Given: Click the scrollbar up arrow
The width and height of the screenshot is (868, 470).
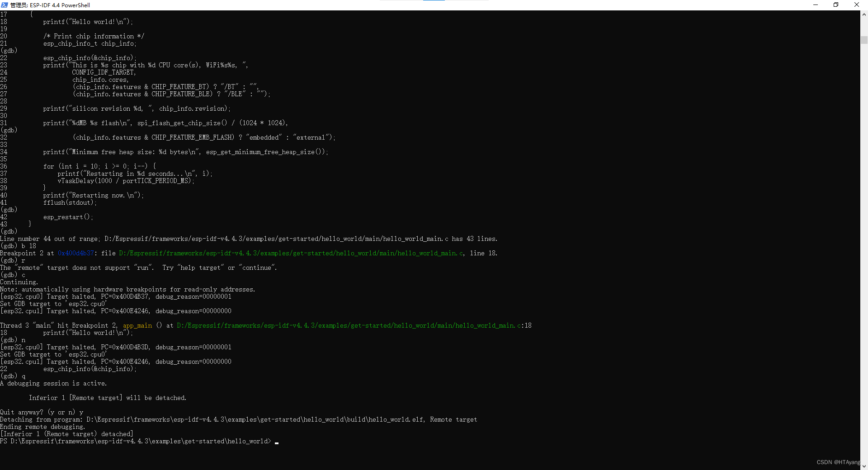Looking at the screenshot, I should click(864, 14).
